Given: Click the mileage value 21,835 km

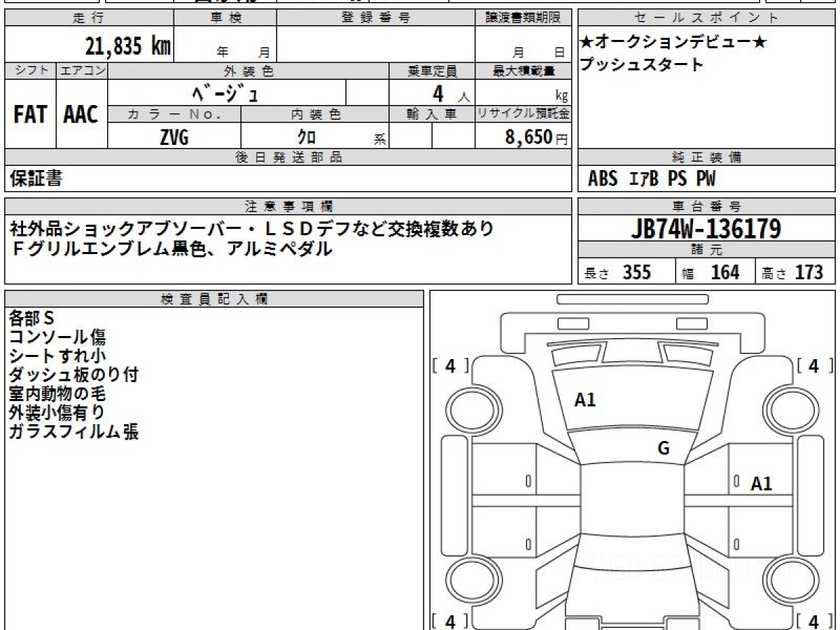Looking at the screenshot, I should click(x=128, y=46).
